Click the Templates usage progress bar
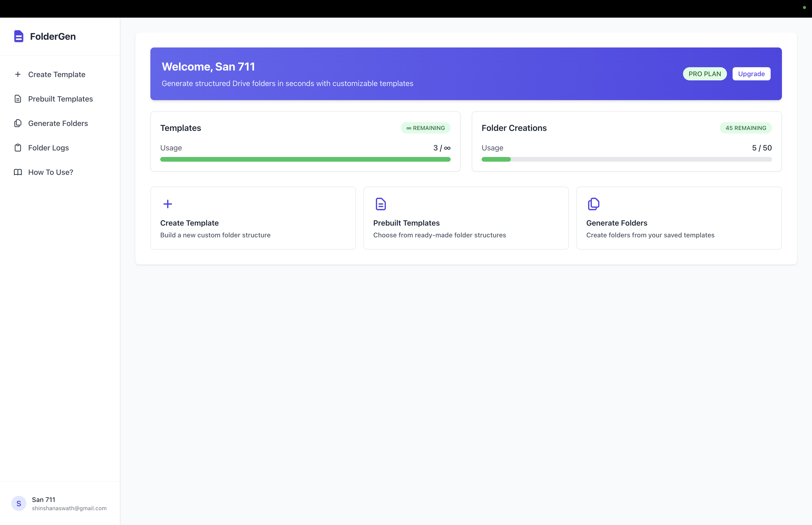The image size is (812, 525). click(x=305, y=159)
